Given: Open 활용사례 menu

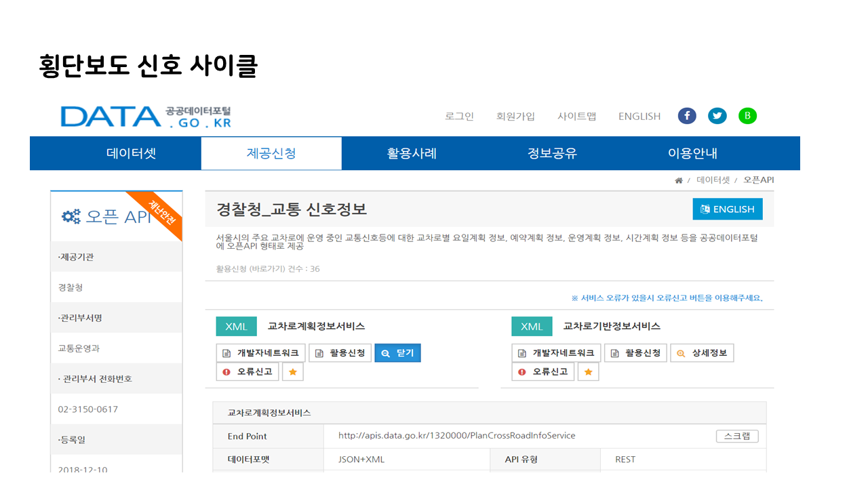Looking at the screenshot, I should tap(412, 153).
